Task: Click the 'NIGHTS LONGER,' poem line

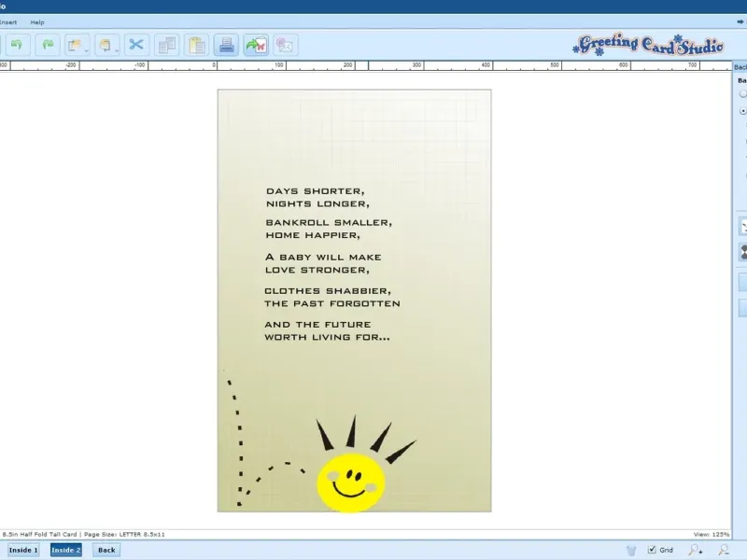Action: (317, 203)
